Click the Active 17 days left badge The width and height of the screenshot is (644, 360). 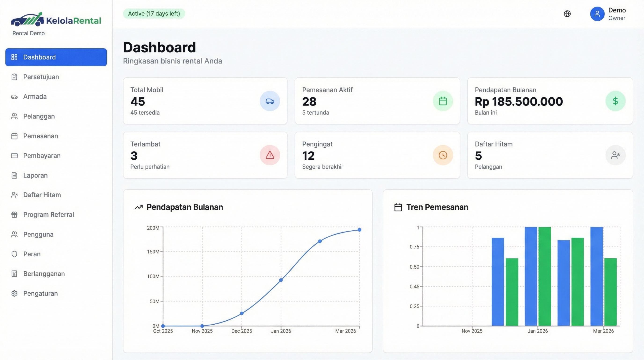(154, 14)
